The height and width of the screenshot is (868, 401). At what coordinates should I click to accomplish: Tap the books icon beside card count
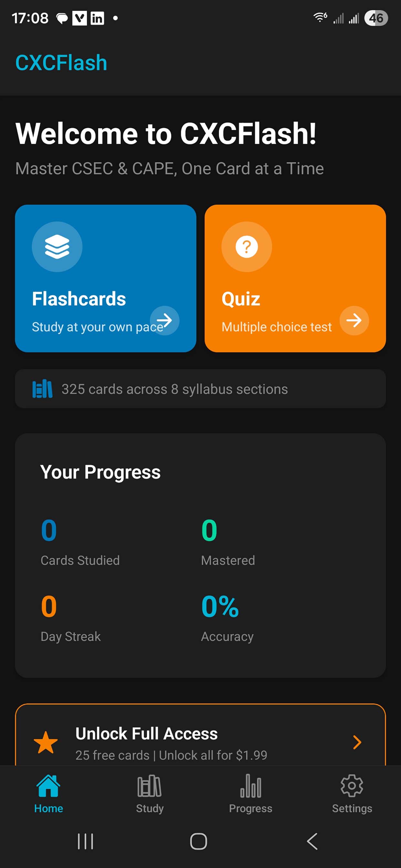42,389
